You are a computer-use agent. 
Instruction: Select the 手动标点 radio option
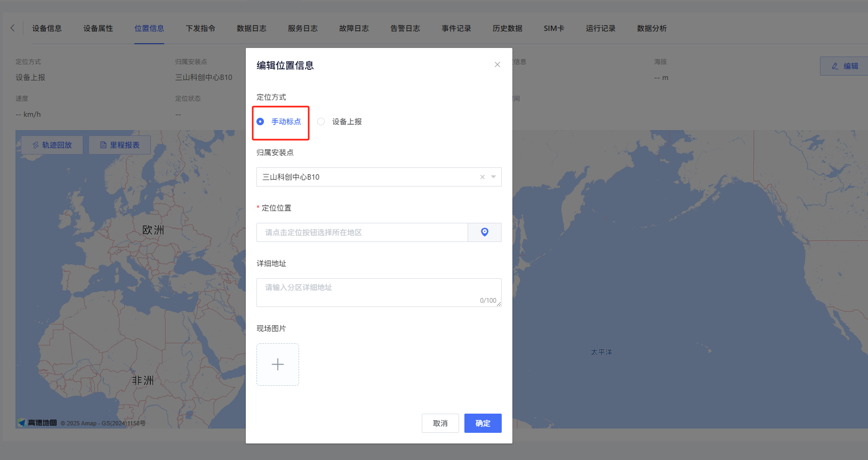point(260,122)
